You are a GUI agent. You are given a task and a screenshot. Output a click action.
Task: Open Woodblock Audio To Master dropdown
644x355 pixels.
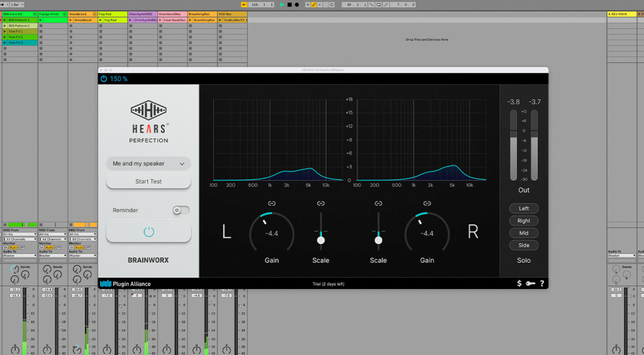point(82,255)
